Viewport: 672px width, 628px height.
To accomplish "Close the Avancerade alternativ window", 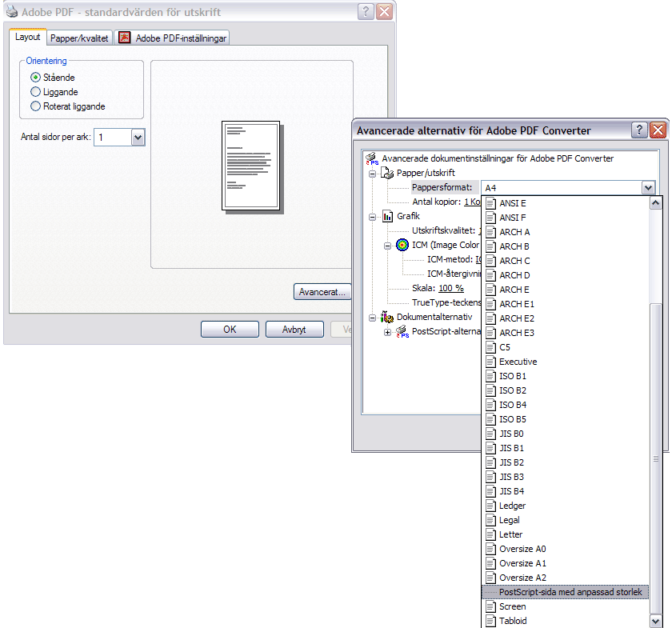I will (658, 130).
